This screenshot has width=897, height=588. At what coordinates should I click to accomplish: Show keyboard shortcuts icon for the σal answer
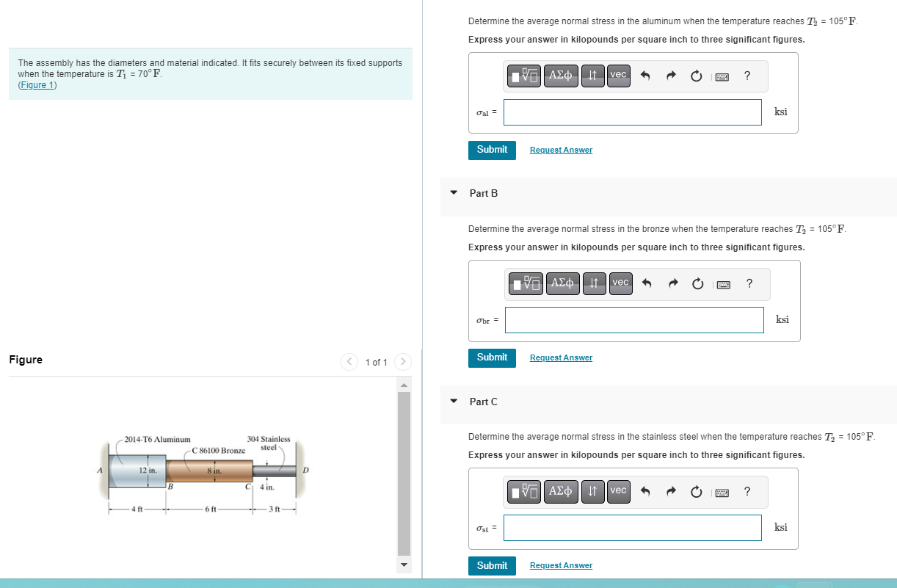point(722,76)
